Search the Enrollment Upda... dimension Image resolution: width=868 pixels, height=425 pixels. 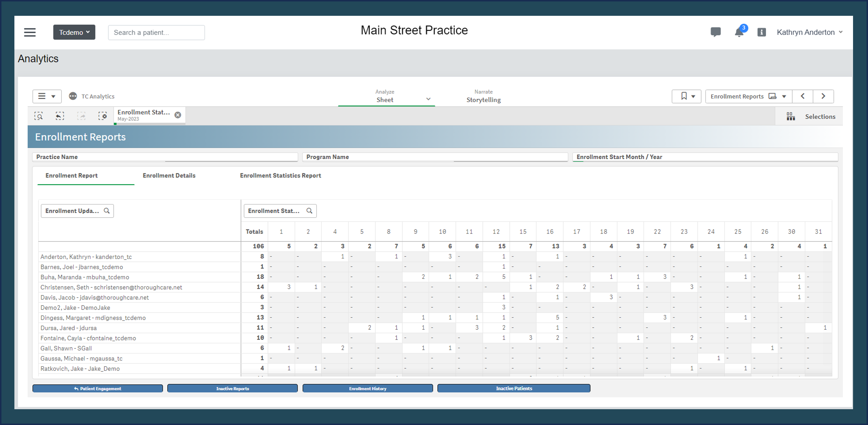tap(107, 211)
